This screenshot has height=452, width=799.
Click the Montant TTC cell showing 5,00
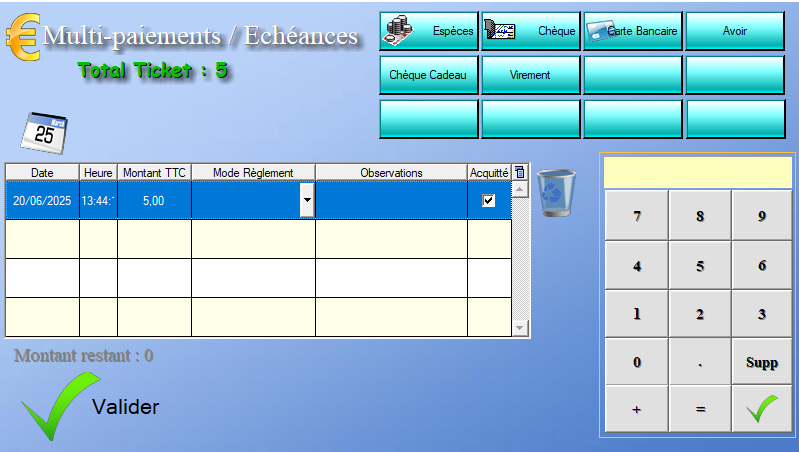point(154,200)
